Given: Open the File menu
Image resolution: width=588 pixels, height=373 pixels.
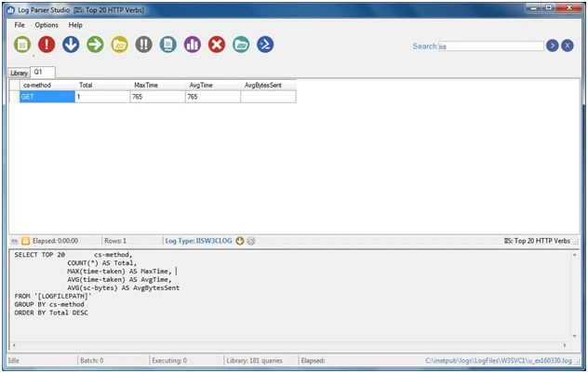Looking at the screenshot, I should (x=20, y=25).
